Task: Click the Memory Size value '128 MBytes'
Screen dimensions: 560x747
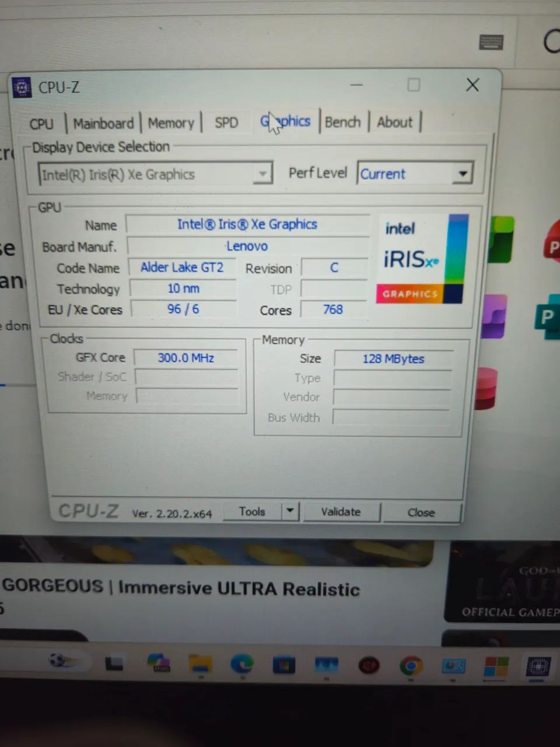Action: pos(393,359)
